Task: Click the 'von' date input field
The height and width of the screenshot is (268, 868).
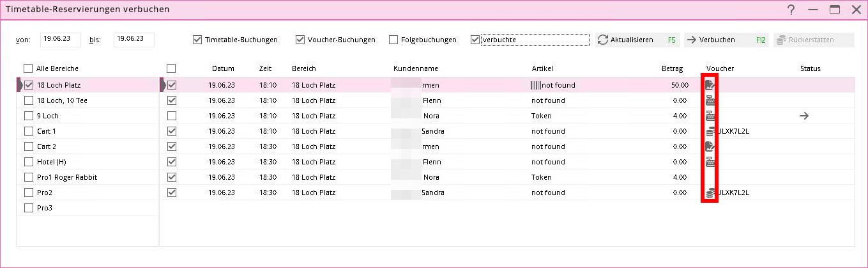Action: tap(61, 40)
